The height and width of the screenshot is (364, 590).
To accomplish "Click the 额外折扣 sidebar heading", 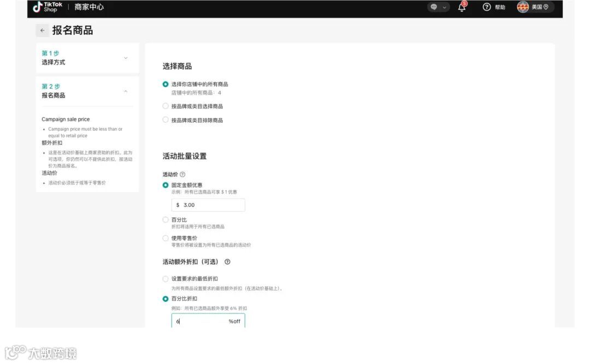I will click(x=52, y=143).
